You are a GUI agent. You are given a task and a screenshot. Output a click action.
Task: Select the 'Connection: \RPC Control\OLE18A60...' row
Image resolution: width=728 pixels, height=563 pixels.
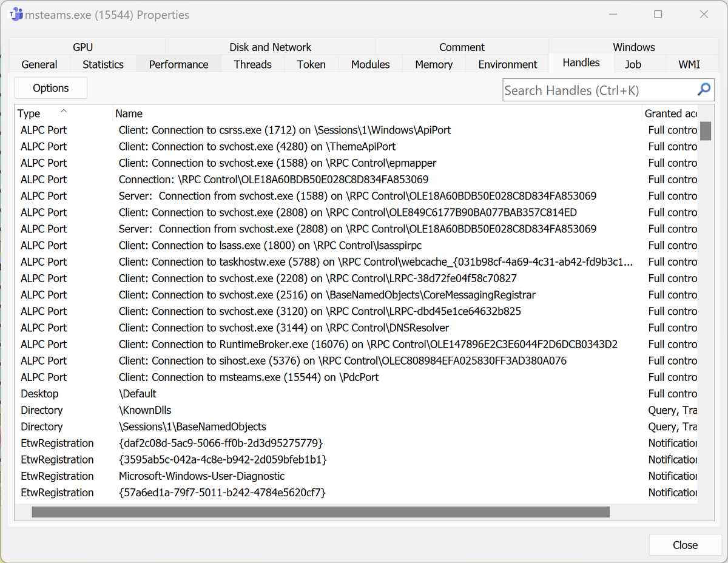356,179
